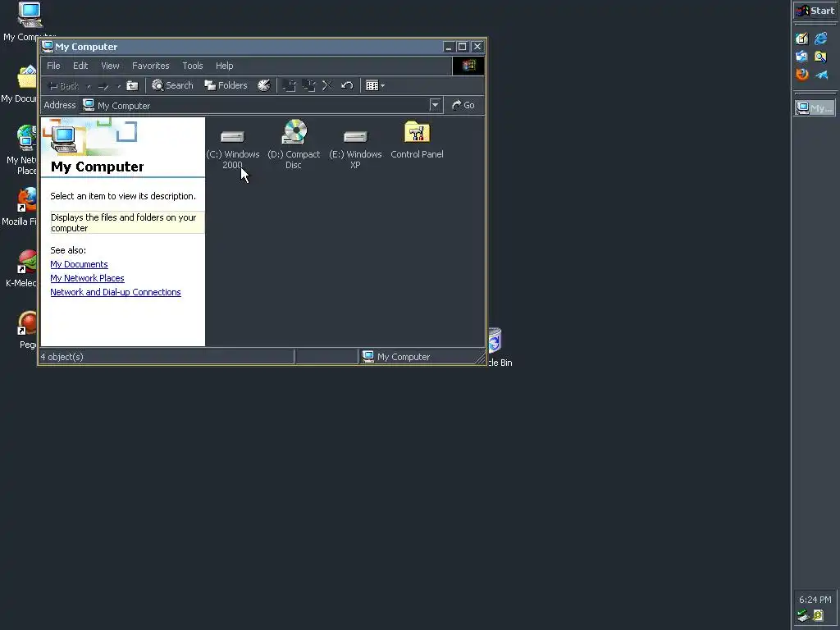
Task: Click the 6:24 PM clock
Action: click(x=815, y=600)
